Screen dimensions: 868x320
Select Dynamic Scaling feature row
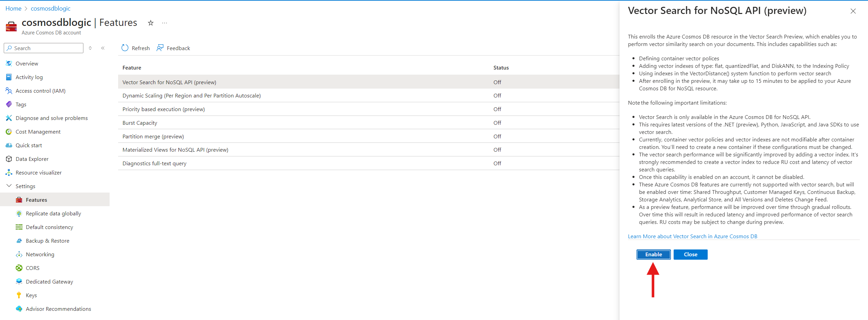369,96
